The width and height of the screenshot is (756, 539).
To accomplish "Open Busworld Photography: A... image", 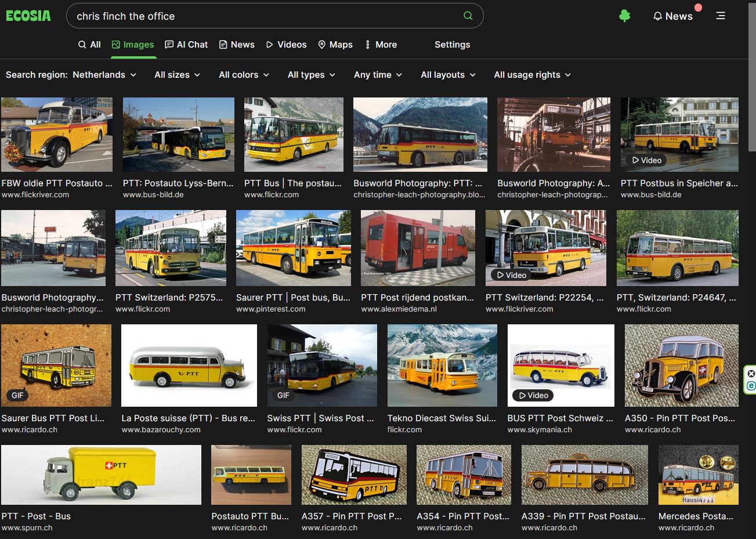I will (554, 135).
